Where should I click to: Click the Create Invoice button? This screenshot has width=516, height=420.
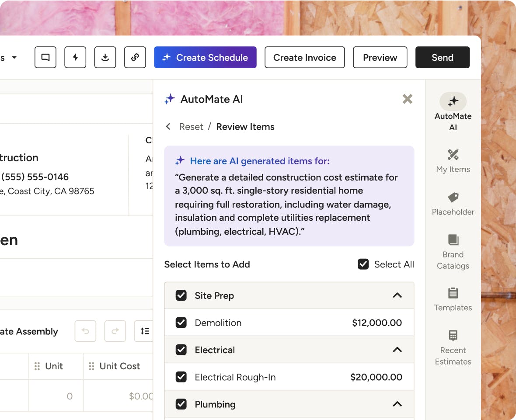pyautogui.click(x=305, y=57)
